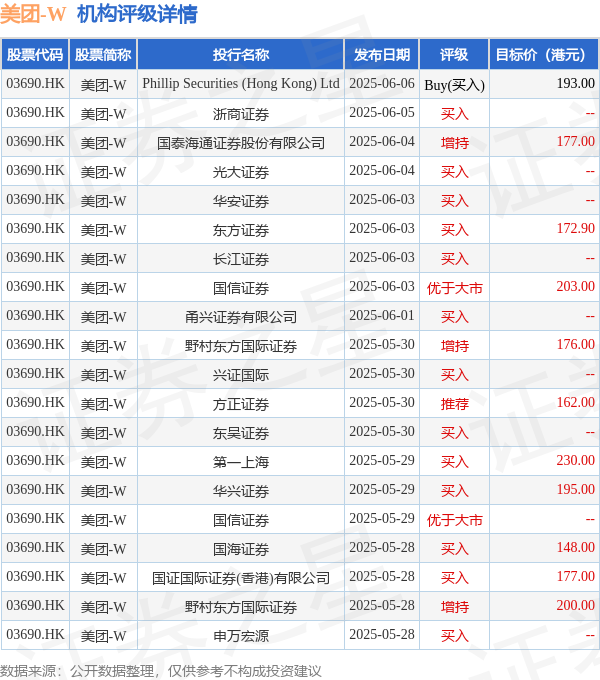This screenshot has width=600, height=680.
Task: Click 优于大市 rating in the 203.00 row
Action: coord(454,288)
